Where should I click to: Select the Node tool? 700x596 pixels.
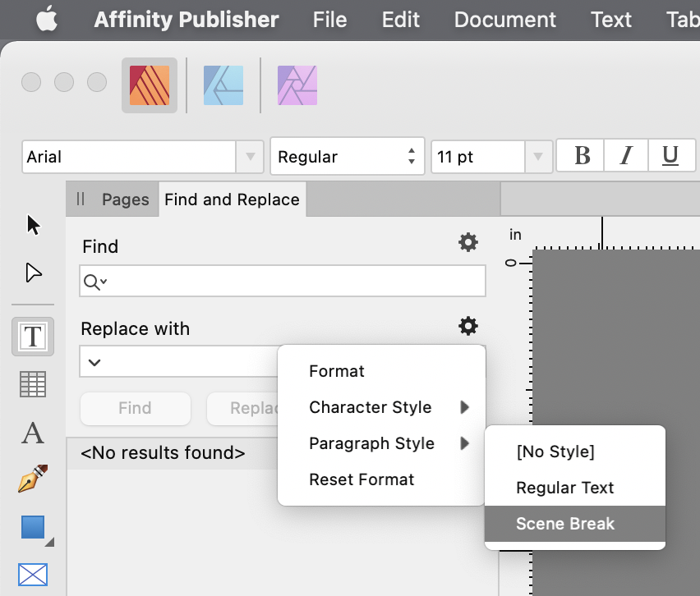pyautogui.click(x=33, y=273)
